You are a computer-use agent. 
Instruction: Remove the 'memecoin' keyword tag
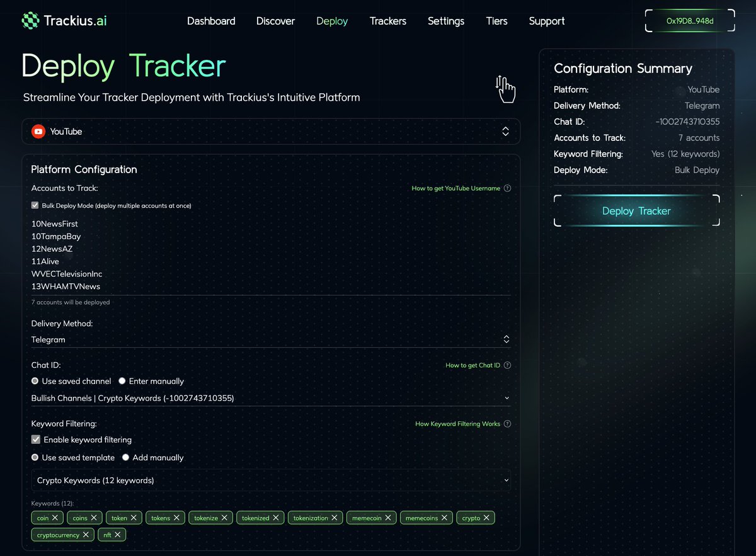click(388, 518)
